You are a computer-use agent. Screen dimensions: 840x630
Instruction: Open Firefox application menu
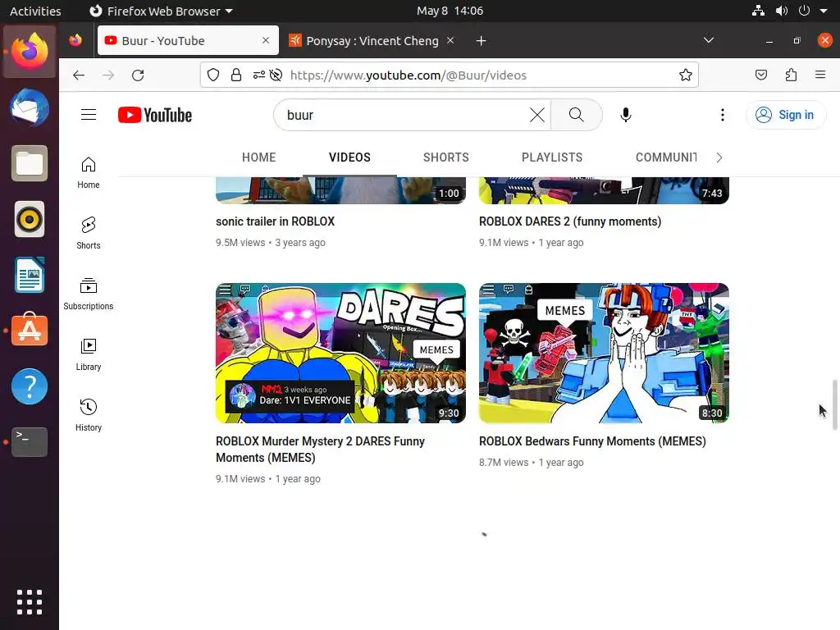(x=820, y=75)
